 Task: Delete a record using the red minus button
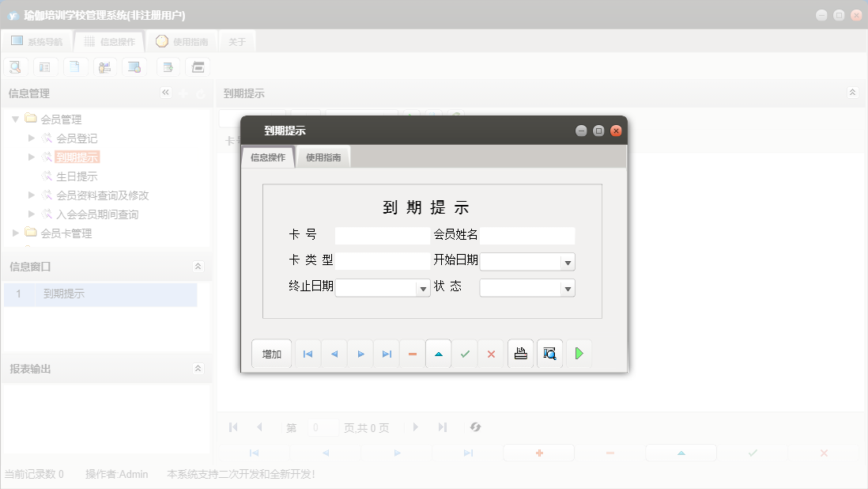pyautogui.click(x=412, y=354)
